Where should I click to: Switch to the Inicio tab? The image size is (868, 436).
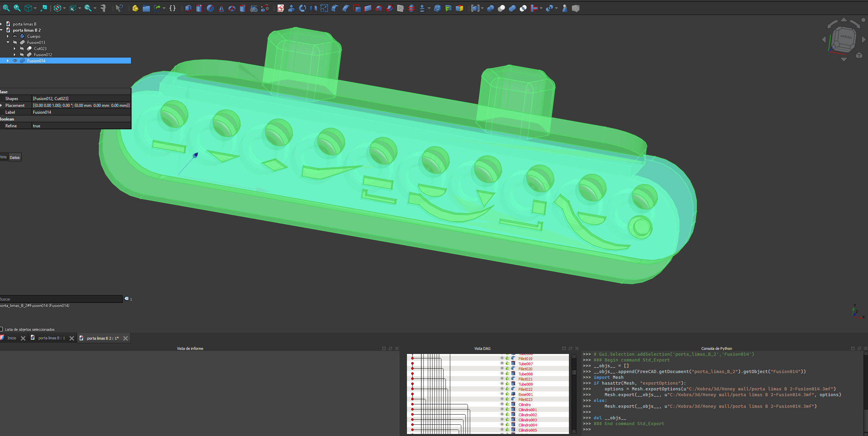pos(12,338)
